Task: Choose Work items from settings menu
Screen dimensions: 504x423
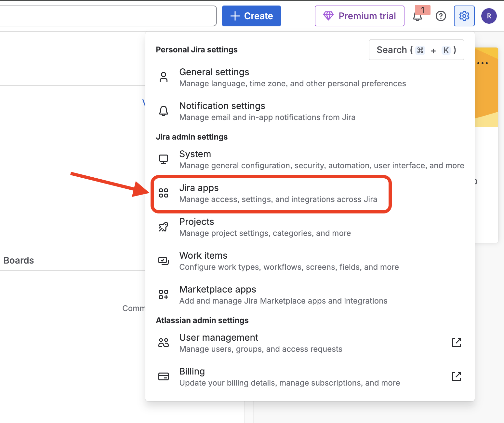Action: click(x=203, y=256)
